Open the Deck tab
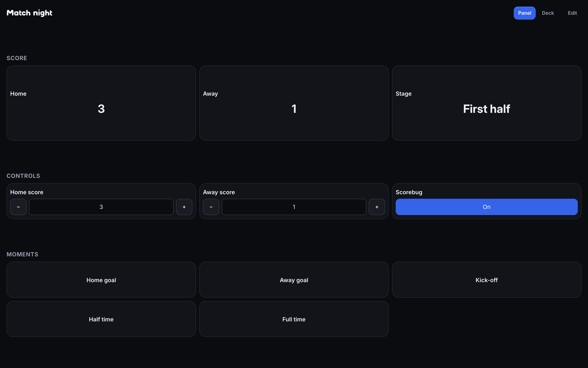Image resolution: width=588 pixels, height=368 pixels. coord(548,13)
